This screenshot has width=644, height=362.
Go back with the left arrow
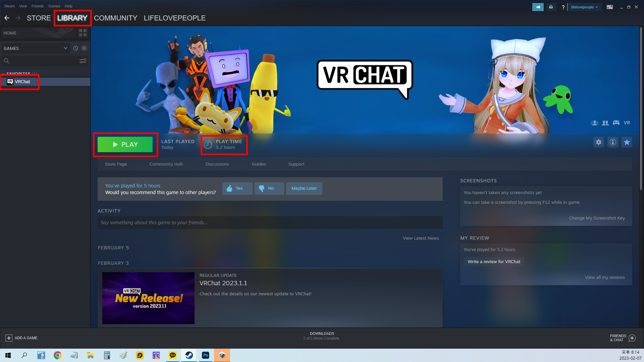pyautogui.click(x=7, y=18)
